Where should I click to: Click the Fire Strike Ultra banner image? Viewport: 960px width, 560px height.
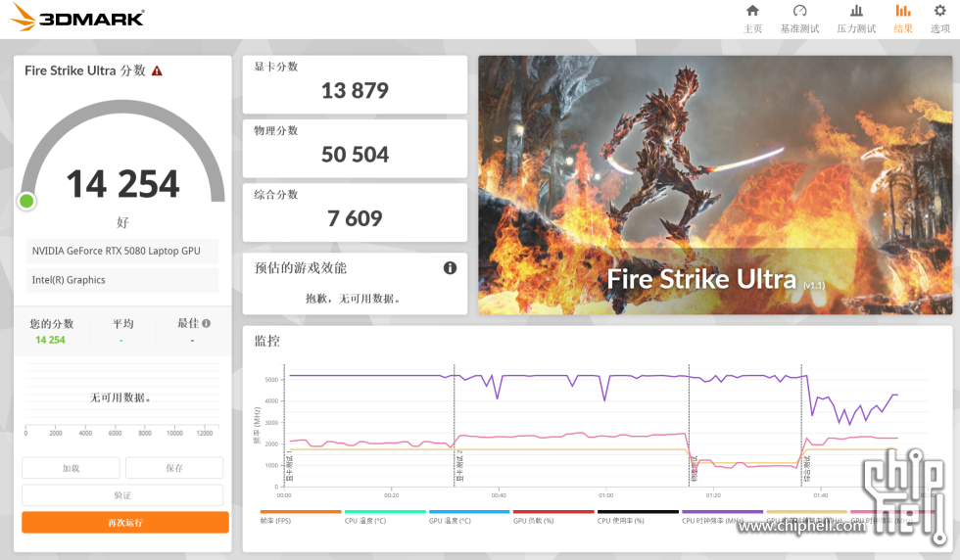tap(715, 185)
